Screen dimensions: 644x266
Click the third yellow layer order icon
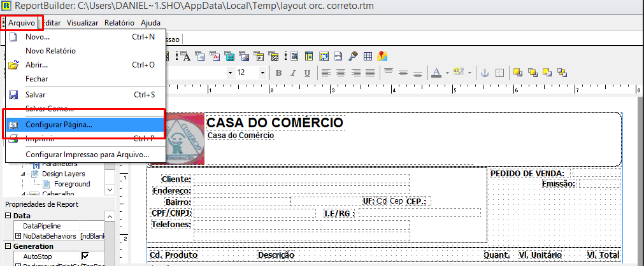coord(547,73)
